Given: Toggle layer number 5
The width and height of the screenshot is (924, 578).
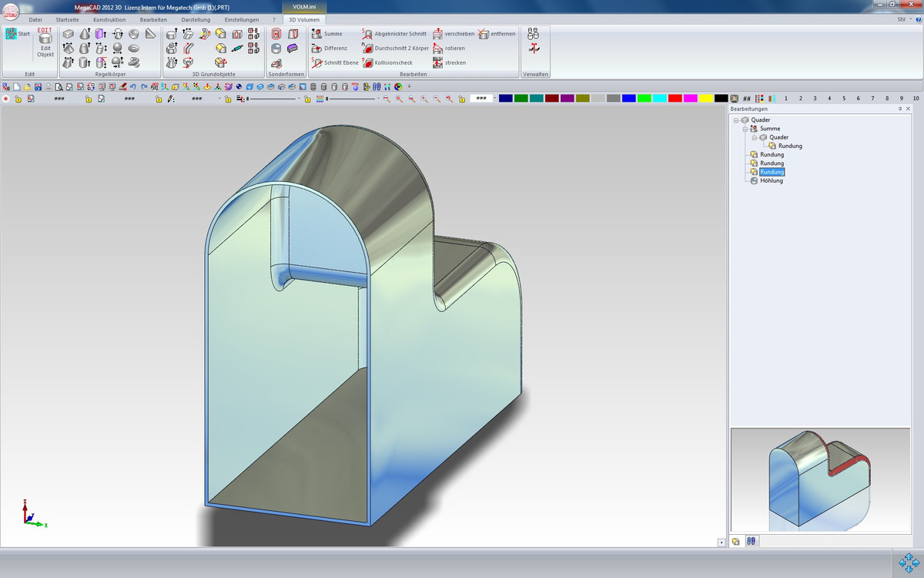Looking at the screenshot, I should pos(844,99).
